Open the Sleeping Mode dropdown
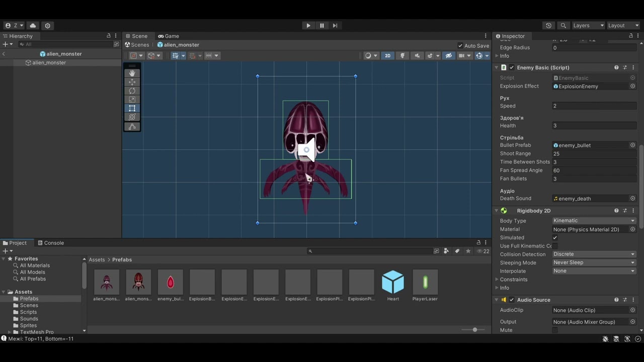Viewport: 644px width, 362px height. [x=594, y=262]
